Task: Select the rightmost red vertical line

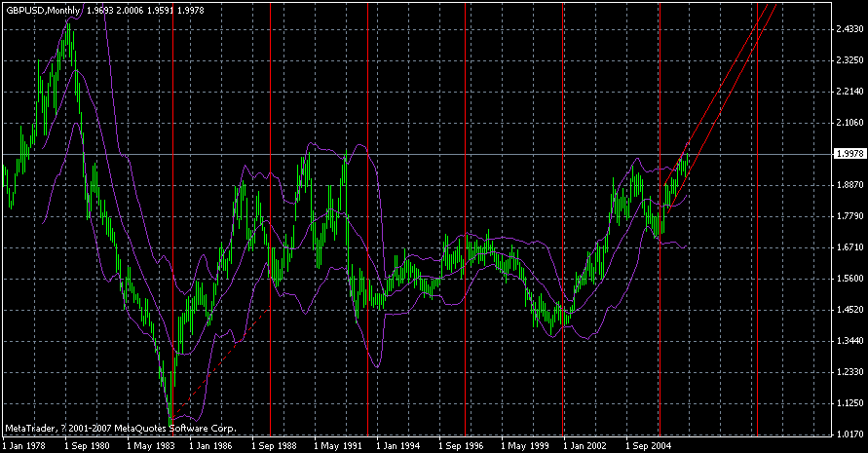Action: point(757,221)
